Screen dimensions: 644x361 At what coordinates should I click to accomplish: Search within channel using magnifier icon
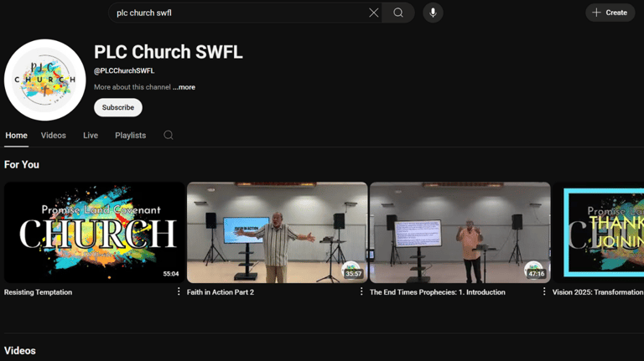tap(169, 135)
